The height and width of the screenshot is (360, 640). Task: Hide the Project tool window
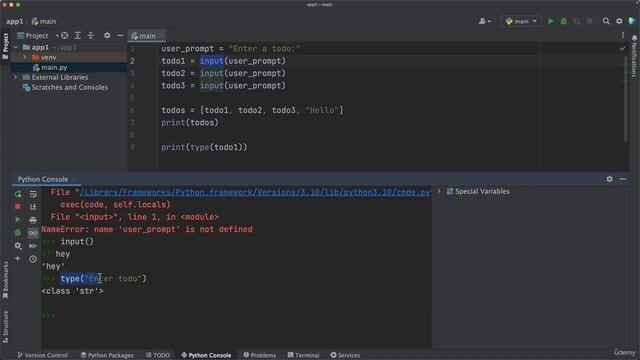pyautogui.click(x=120, y=36)
